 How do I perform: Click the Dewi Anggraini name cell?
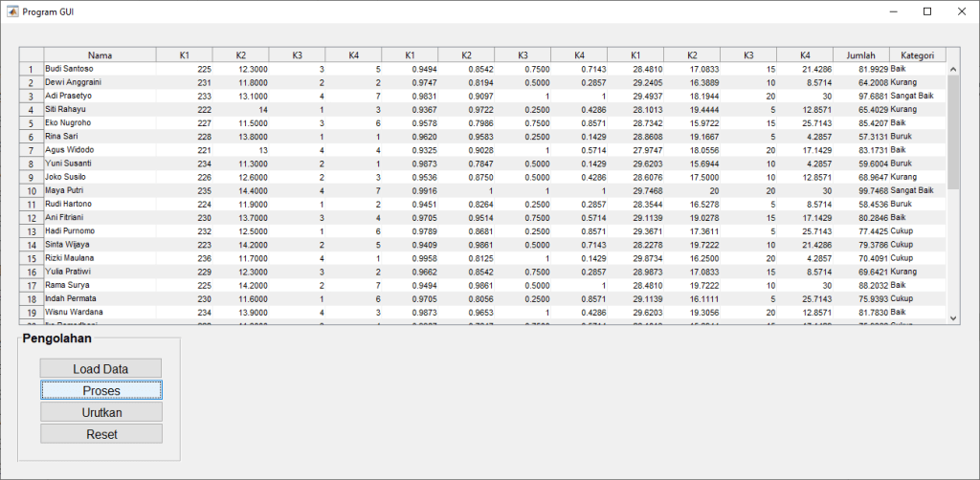coord(99,82)
